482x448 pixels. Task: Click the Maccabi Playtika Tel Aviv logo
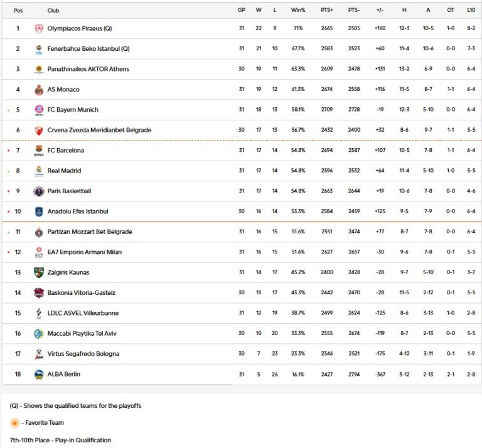tap(39, 334)
